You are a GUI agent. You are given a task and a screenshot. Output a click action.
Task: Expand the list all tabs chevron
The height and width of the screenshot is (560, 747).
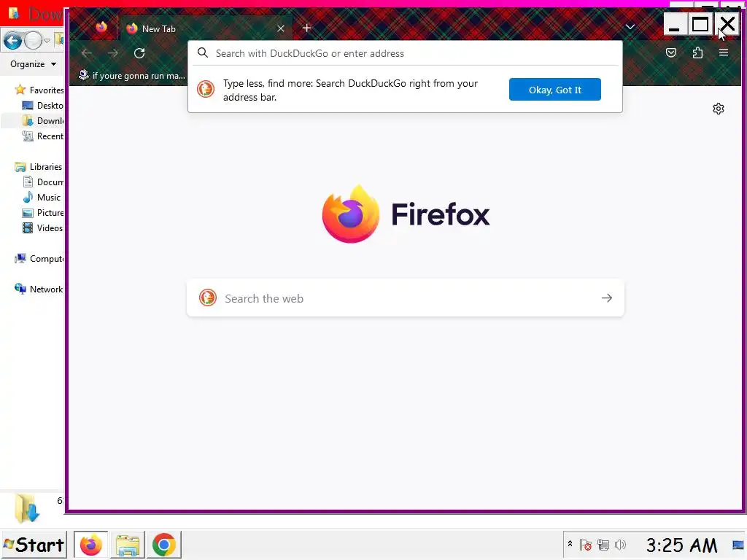(x=630, y=27)
